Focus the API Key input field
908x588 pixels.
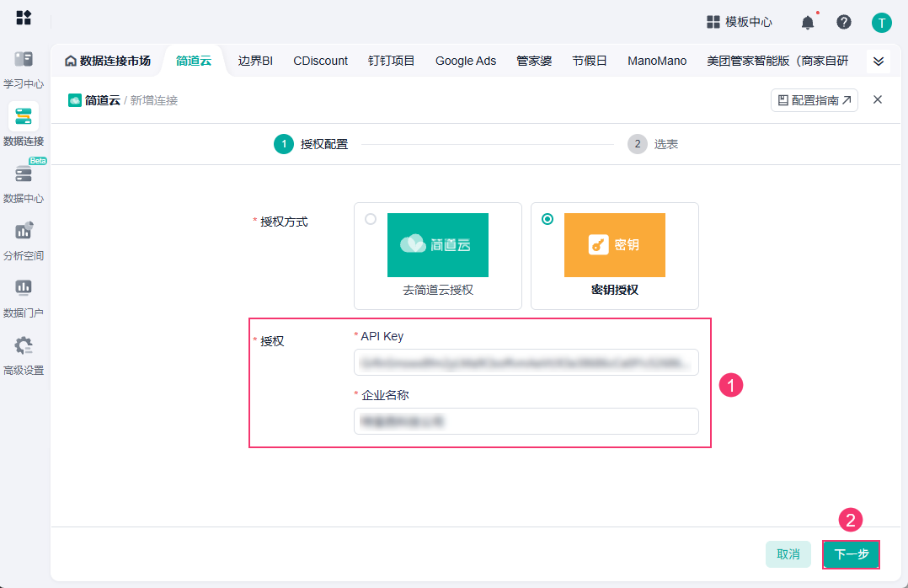click(526, 362)
